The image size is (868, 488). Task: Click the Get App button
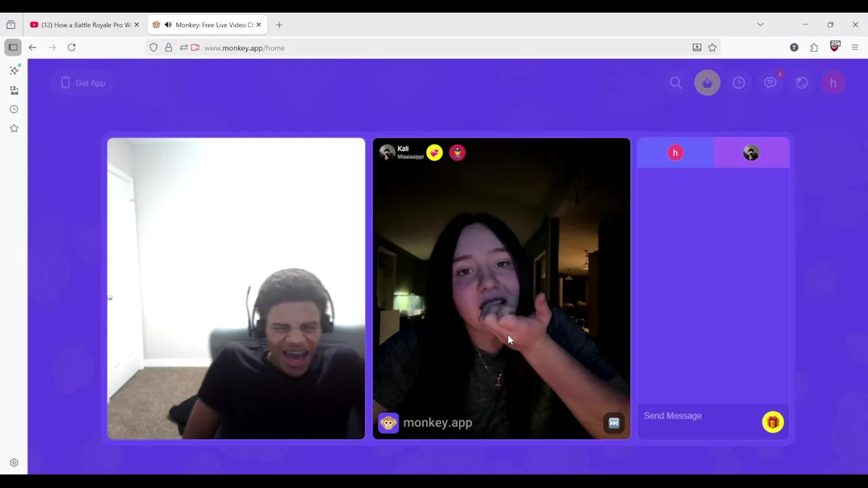(83, 83)
